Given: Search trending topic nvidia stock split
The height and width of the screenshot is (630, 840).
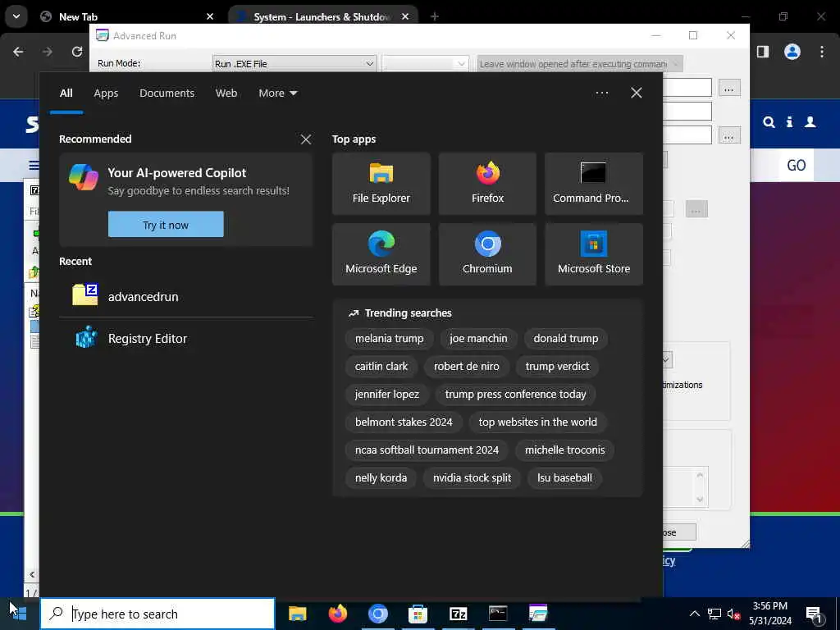Looking at the screenshot, I should (472, 478).
